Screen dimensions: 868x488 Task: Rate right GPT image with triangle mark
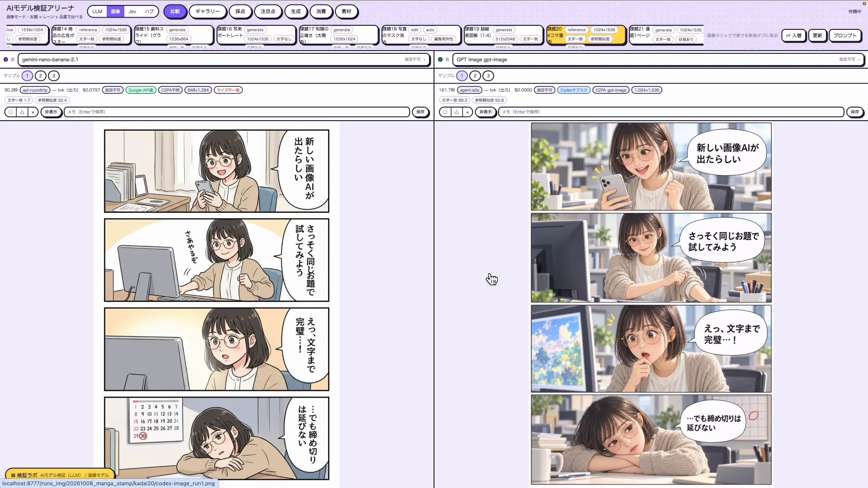(x=457, y=112)
